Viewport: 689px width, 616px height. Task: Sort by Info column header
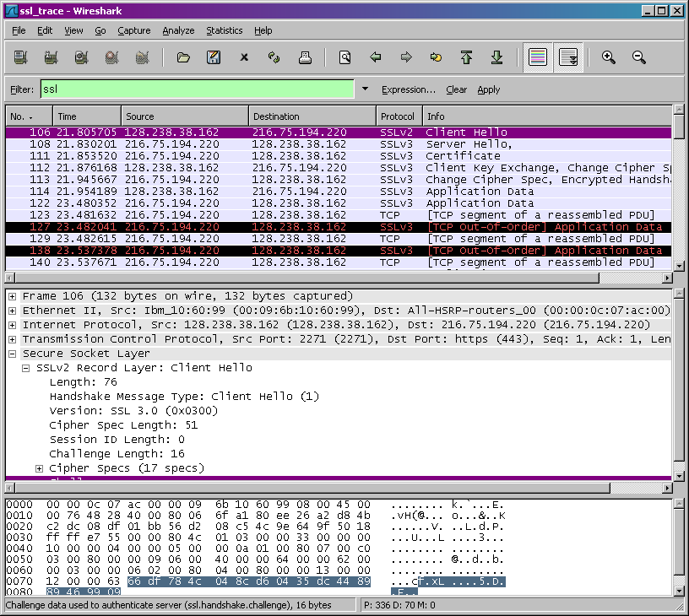[547, 116]
